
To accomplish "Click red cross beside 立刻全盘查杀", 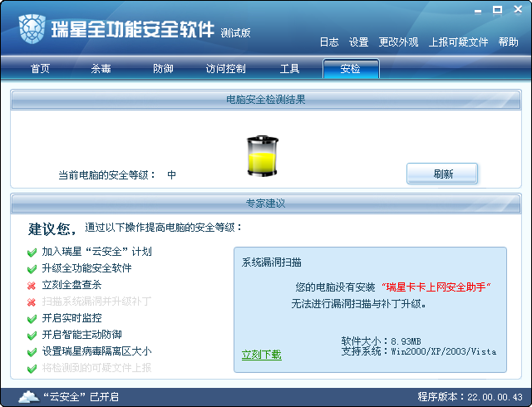I will click(x=32, y=286).
